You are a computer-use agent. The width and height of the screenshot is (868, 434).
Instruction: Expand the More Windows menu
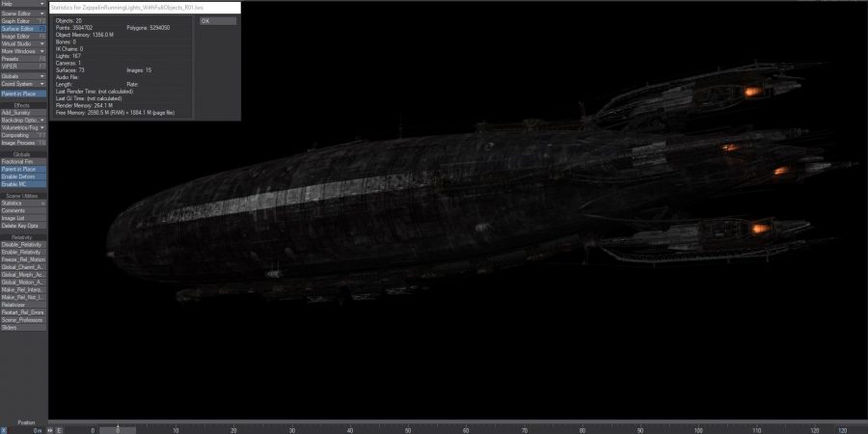tap(23, 51)
